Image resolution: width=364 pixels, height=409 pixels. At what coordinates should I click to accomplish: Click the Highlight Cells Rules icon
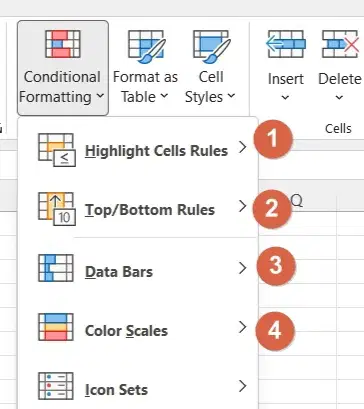click(57, 150)
